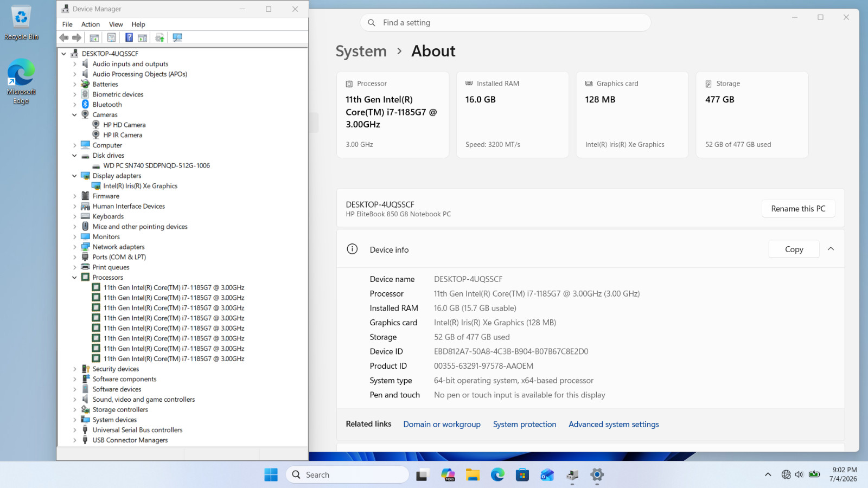Screen dimensions: 868x488
Task: Open the View menu in Device Manager
Action: click(116, 24)
